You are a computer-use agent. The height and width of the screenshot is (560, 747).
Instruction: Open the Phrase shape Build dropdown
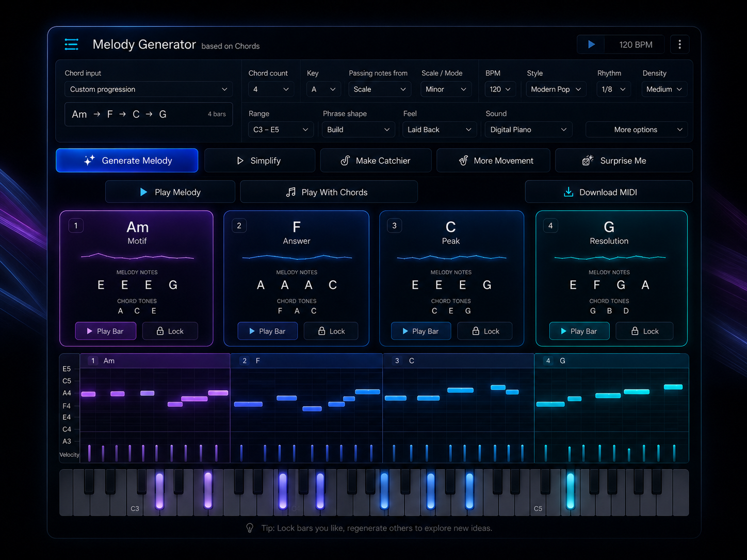359,129
